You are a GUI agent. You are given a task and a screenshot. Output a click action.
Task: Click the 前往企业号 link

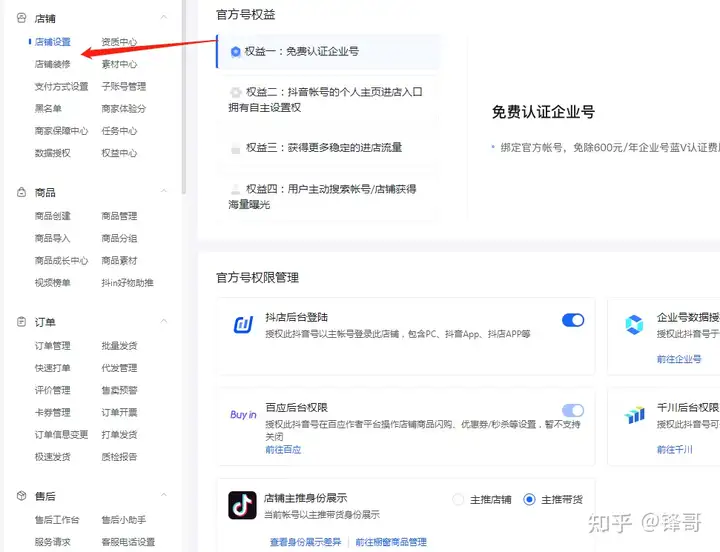[x=679, y=359]
